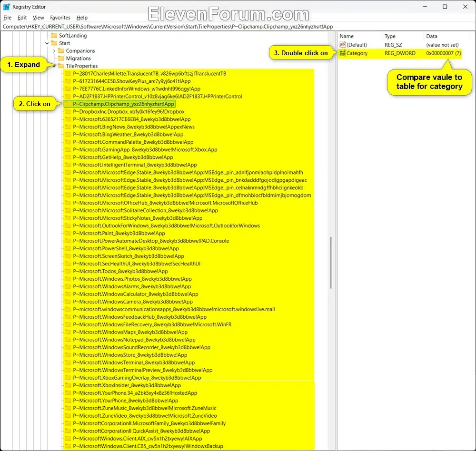Select the P~Microsoft.WindowsAlarms key

click(x=132, y=286)
